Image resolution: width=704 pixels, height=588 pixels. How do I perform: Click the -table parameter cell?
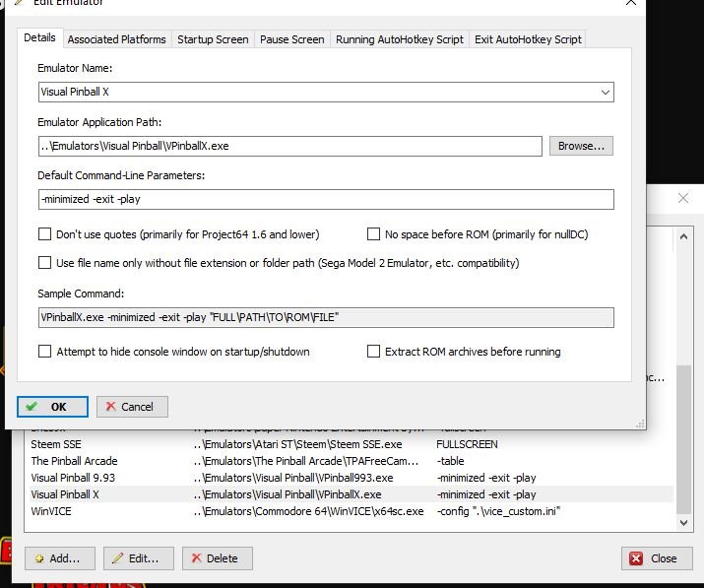point(450,461)
